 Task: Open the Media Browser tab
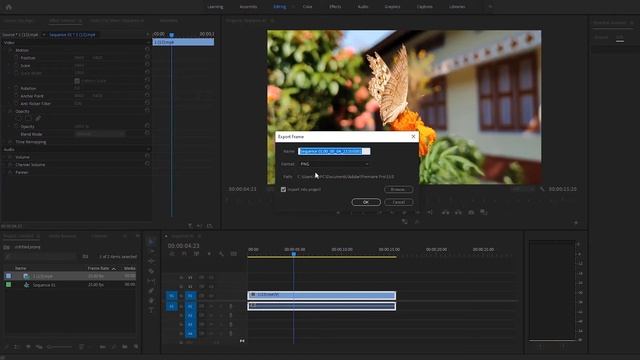point(62,236)
